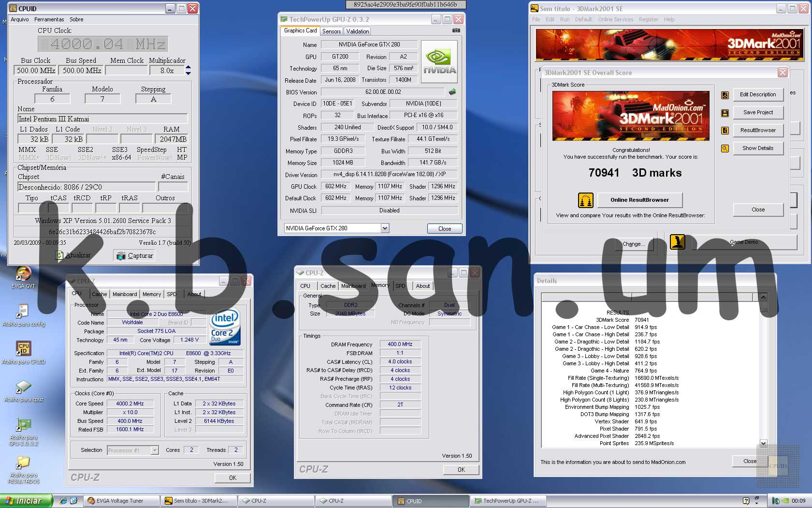812x508 pixels.
Task: Click the Capturar camera icon in CPUID
Action: coord(121,255)
